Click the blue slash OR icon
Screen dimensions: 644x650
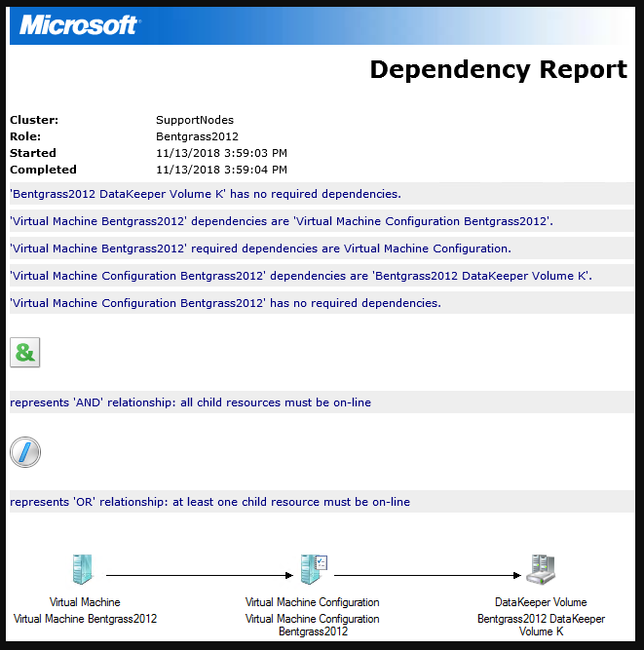pyautogui.click(x=25, y=452)
